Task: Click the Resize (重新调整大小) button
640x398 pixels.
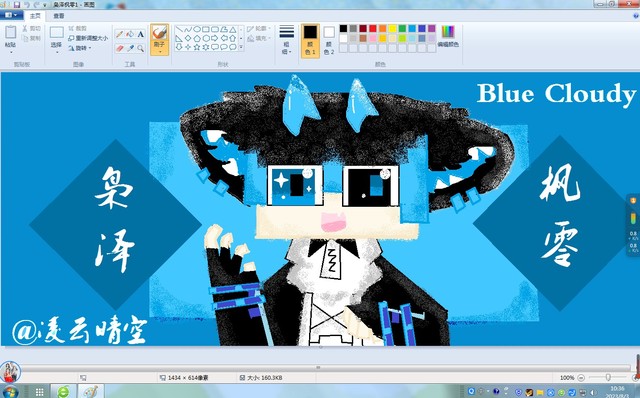Action: 88,38
